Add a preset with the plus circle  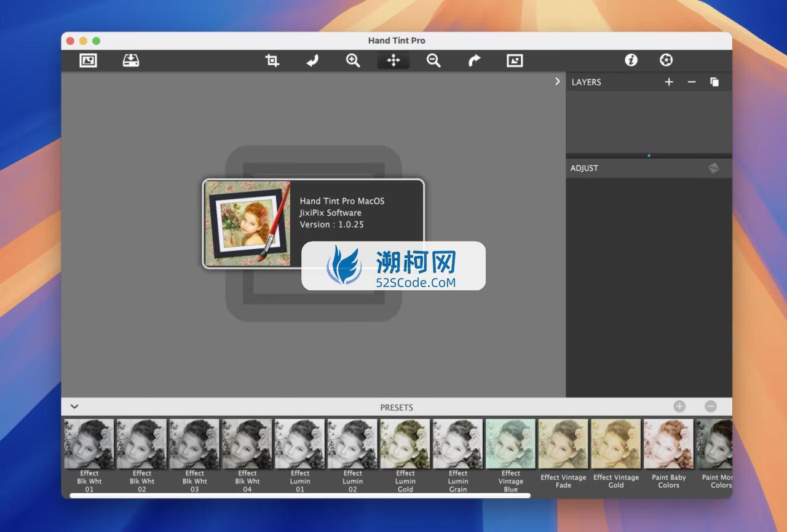click(679, 406)
